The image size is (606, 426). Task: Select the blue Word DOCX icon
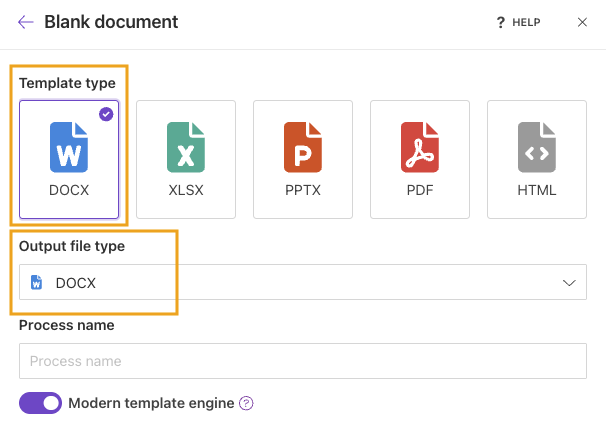point(69,146)
